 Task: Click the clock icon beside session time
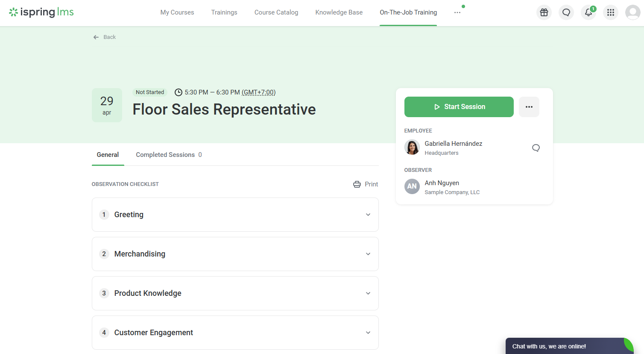tap(179, 92)
